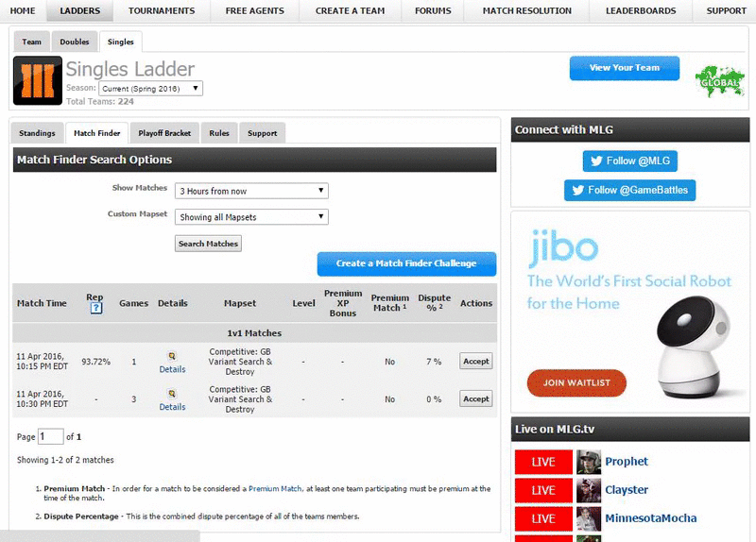This screenshot has height=542, width=756.
Task: Click the jibo robot advertisement image
Action: 630,312
